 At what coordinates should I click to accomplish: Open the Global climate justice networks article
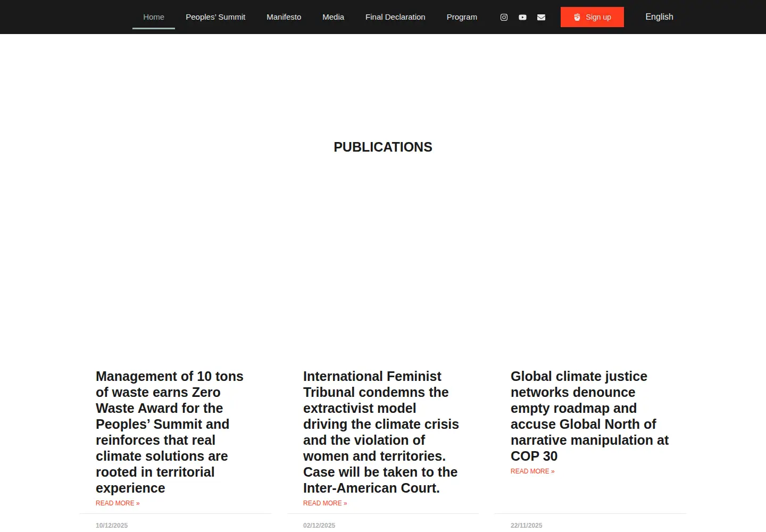(589, 416)
